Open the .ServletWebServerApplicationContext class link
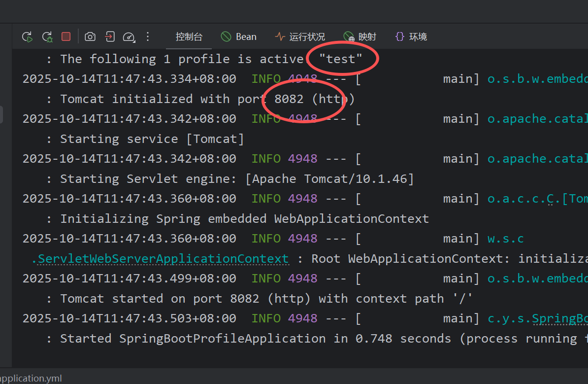The height and width of the screenshot is (384, 588). click(x=160, y=259)
